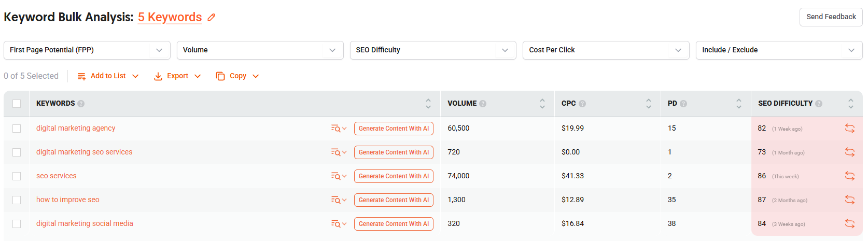Generate Content With AI for digital marketing social media
The width and height of the screenshot is (868, 241).
click(394, 224)
